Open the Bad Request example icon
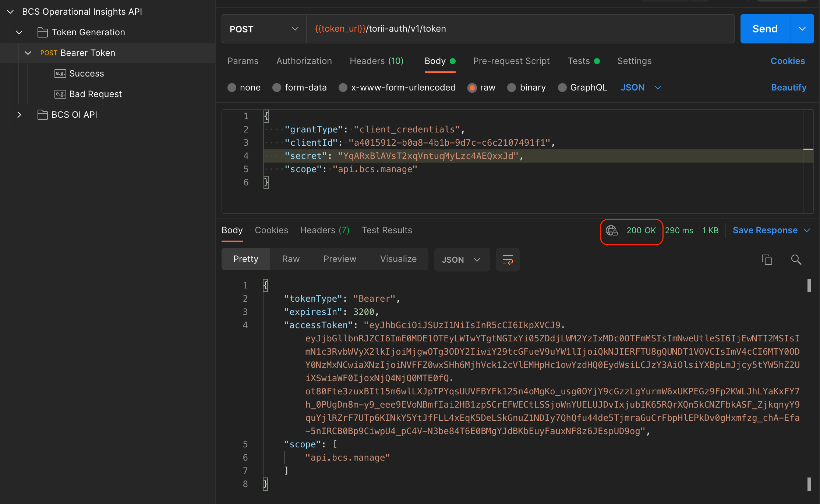Viewport: 820px width, 504px height. [60, 94]
